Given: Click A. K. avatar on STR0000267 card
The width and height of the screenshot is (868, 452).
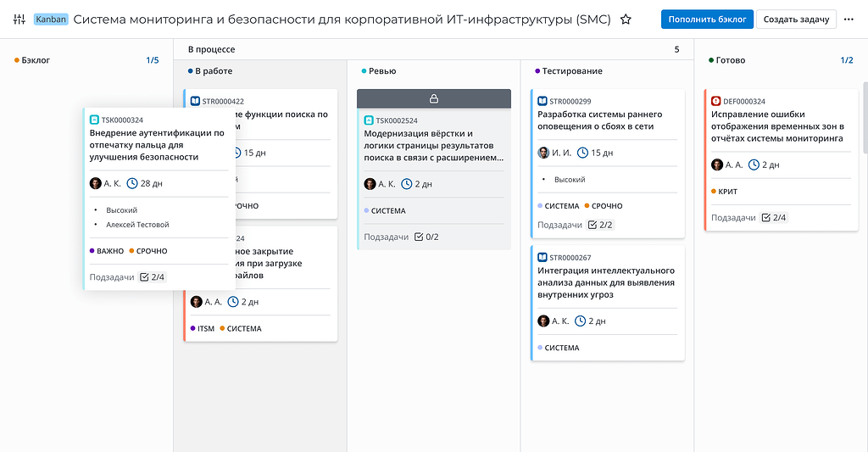Looking at the screenshot, I should pos(543,321).
